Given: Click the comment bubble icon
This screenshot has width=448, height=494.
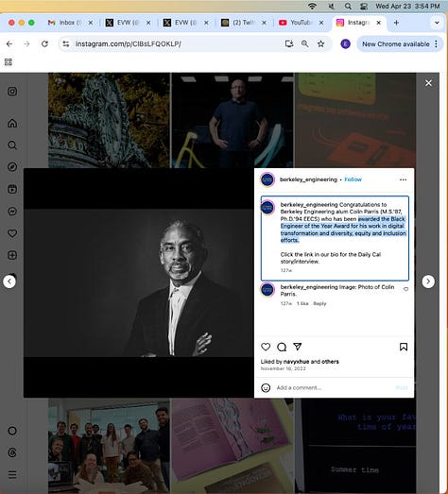Looking at the screenshot, I should pyautogui.click(x=282, y=347).
